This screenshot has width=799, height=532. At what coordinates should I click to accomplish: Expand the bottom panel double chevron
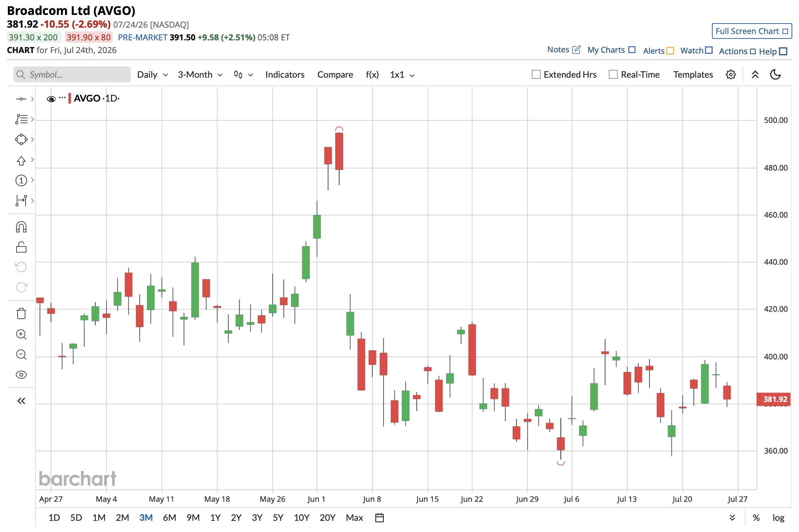point(732,517)
